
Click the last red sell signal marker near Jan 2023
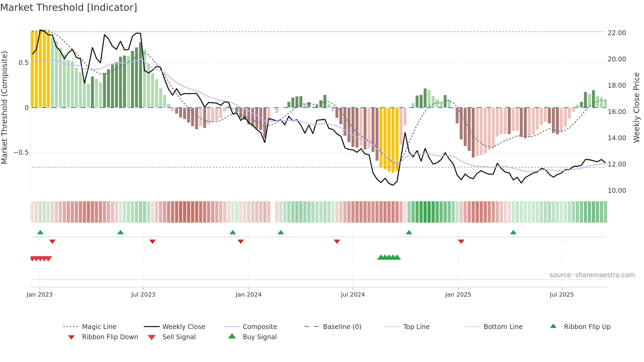(x=49, y=258)
